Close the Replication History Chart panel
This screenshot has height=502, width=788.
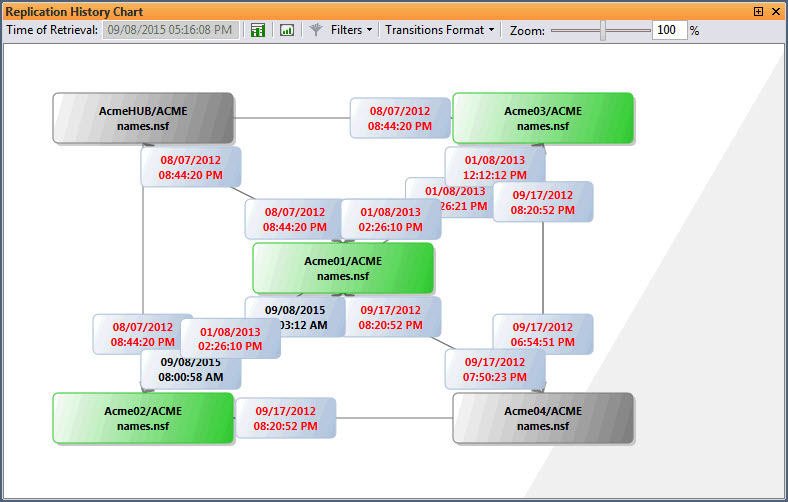pos(775,11)
